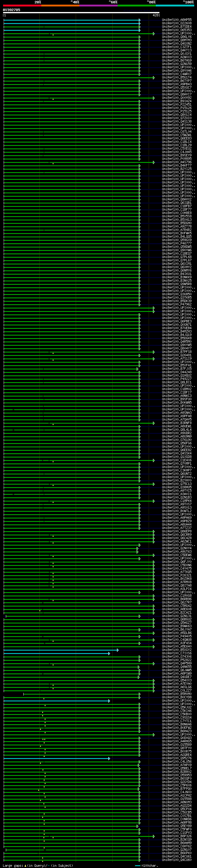Select hit label UniRef100_B5M0M0
The height and width of the screenshot is (868, 197).
(x=177, y=694)
